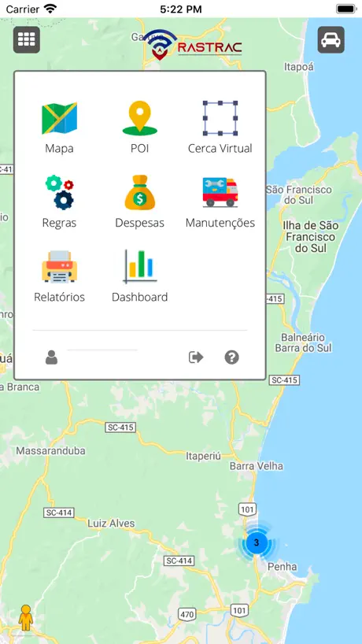
Task: Open the Manutenções truck icon
Action: pos(220,192)
